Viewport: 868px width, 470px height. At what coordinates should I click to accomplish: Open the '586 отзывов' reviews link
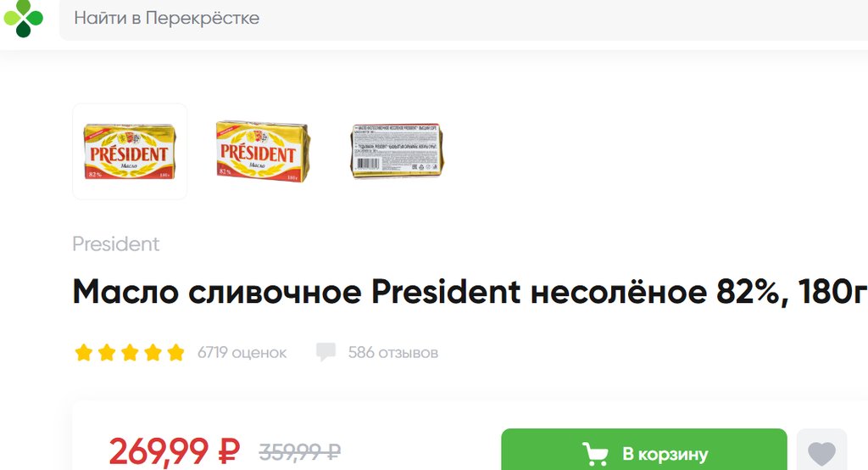(393, 353)
